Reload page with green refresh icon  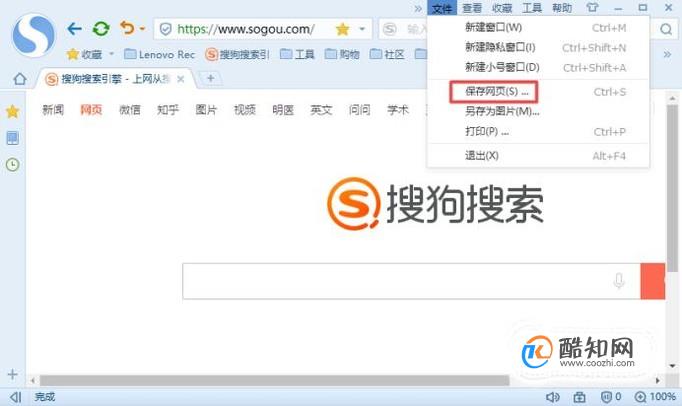[x=101, y=29]
